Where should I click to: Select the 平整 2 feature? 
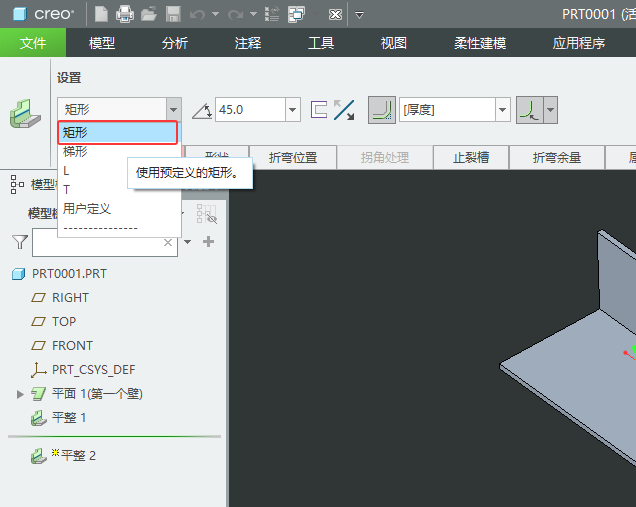pyautogui.click(x=78, y=455)
